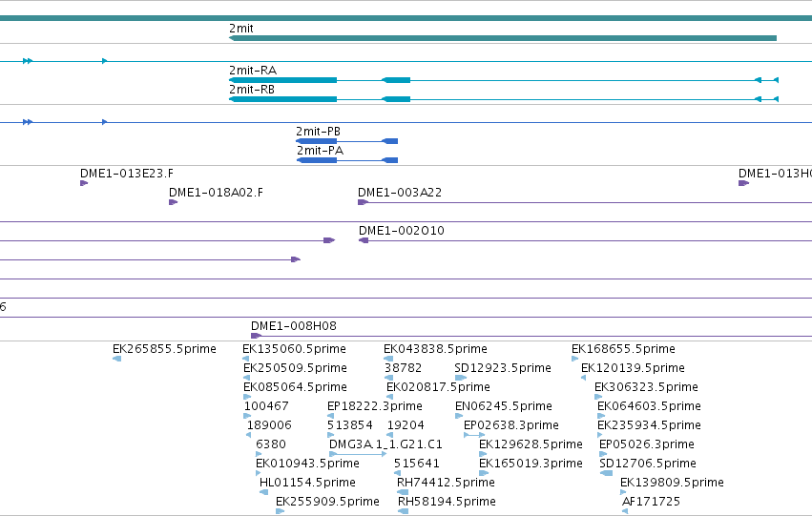Click the 2mit gene span bar
The width and height of the screenshot is (812, 516).
click(503, 38)
